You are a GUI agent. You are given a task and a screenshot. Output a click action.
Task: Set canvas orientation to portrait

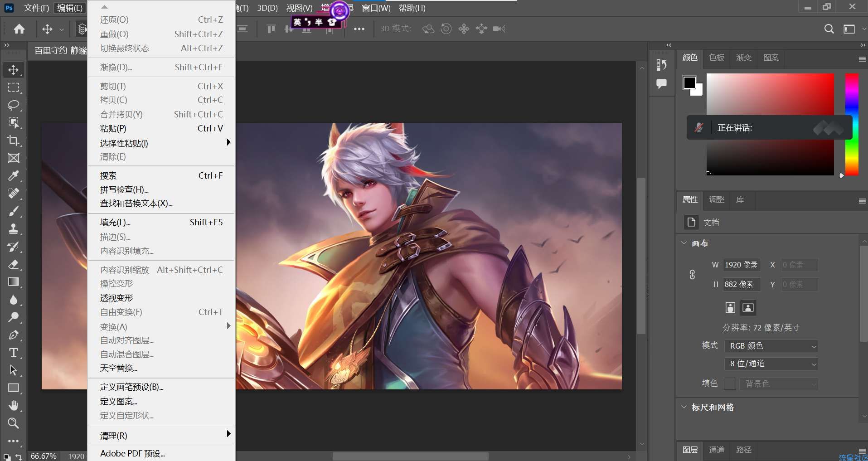730,308
